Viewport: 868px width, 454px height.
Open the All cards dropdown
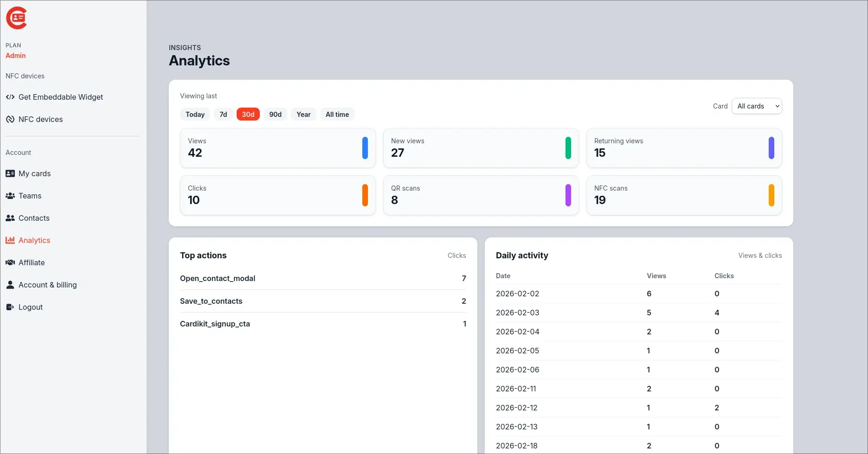click(757, 106)
